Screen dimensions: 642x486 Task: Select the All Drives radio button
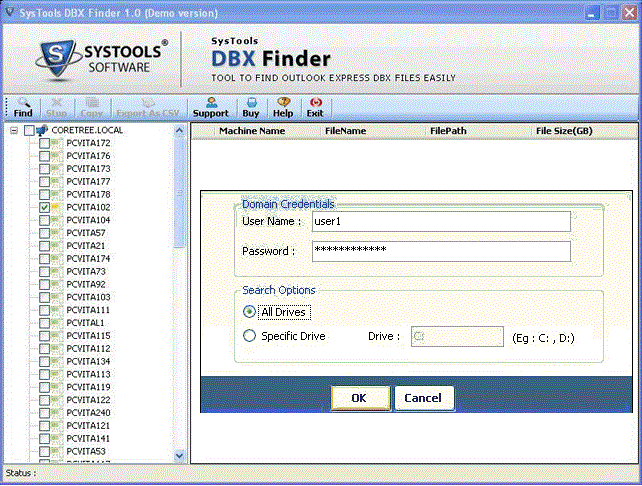[249, 312]
